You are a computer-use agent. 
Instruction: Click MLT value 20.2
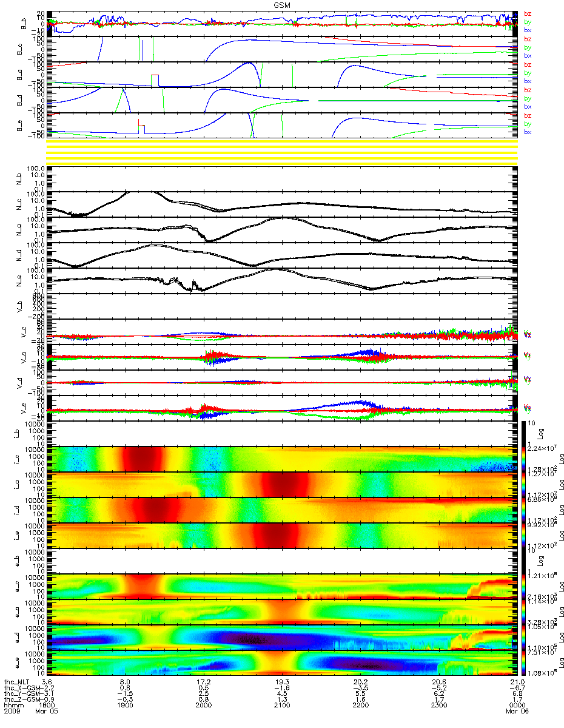[360, 681]
